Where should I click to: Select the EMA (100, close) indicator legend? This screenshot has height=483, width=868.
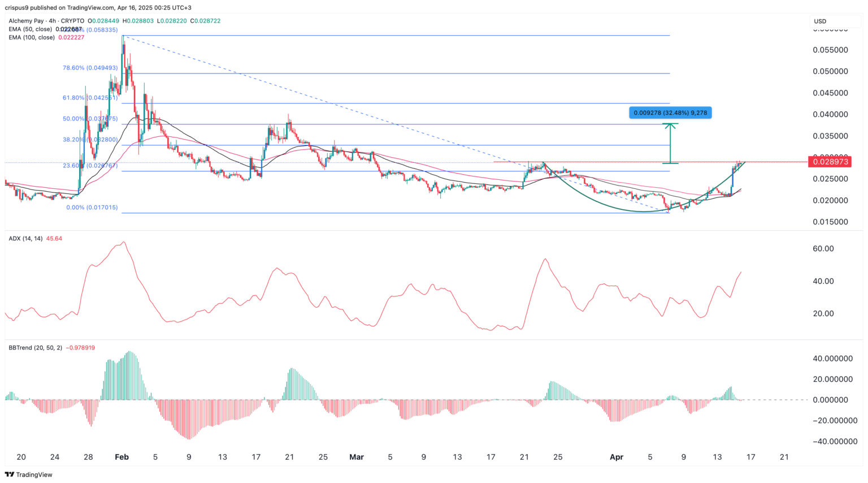[32, 37]
